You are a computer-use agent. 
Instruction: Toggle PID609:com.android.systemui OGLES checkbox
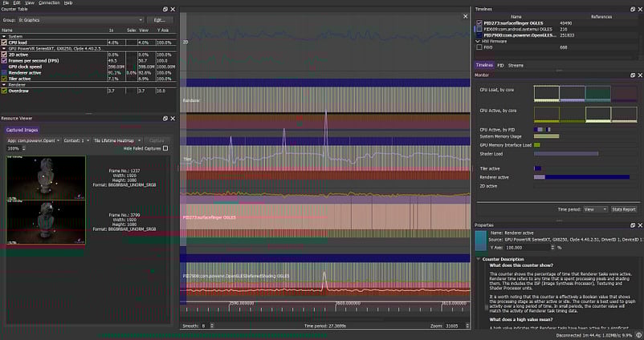pos(479,30)
